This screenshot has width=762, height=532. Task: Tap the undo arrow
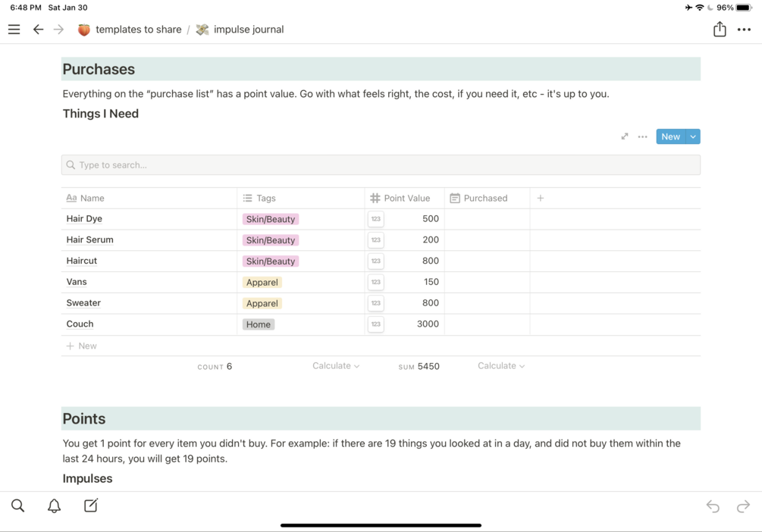coord(713,506)
